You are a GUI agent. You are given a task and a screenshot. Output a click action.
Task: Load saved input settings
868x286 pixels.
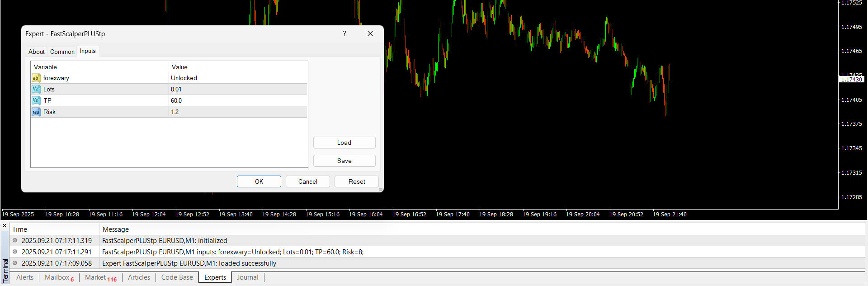(344, 143)
